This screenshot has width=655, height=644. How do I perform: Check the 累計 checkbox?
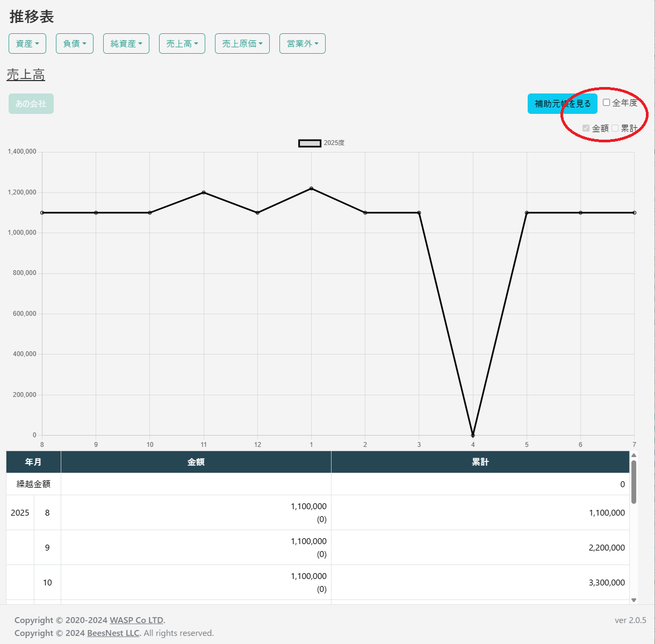615,128
